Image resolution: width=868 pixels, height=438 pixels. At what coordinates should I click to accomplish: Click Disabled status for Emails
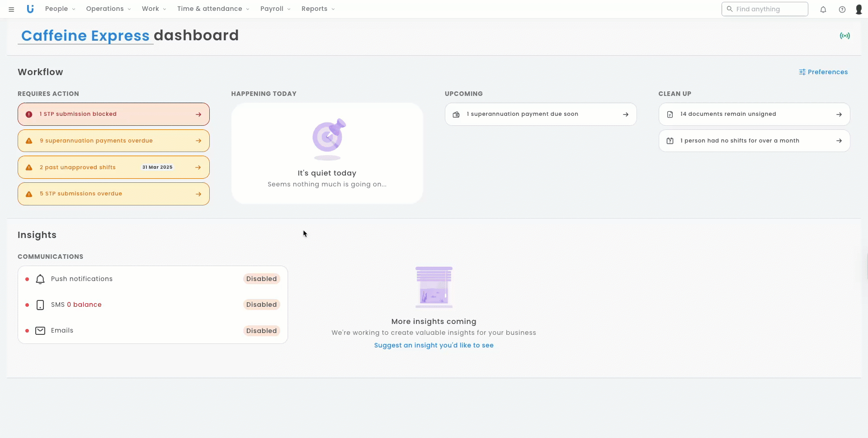click(x=261, y=331)
